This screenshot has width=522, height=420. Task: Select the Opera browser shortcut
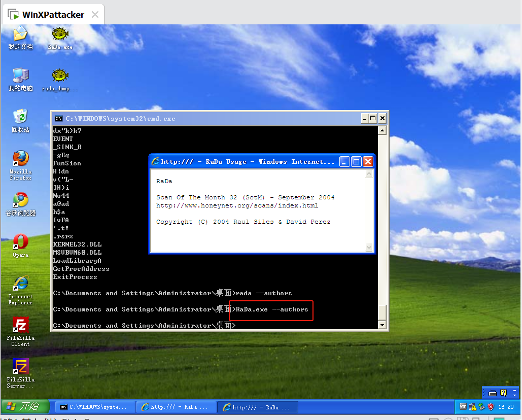coord(20,246)
